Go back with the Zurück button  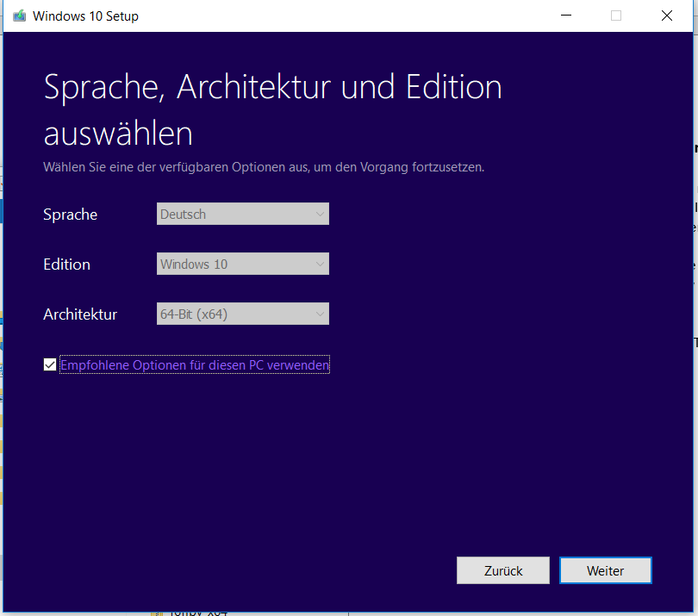tap(503, 570)
